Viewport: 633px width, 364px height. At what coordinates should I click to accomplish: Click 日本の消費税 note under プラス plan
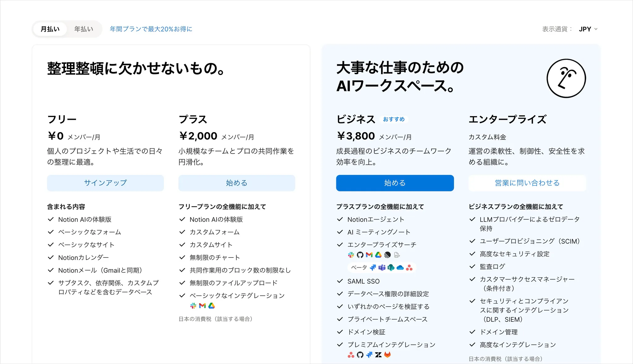pyautogui.click(x=217, y=319)
